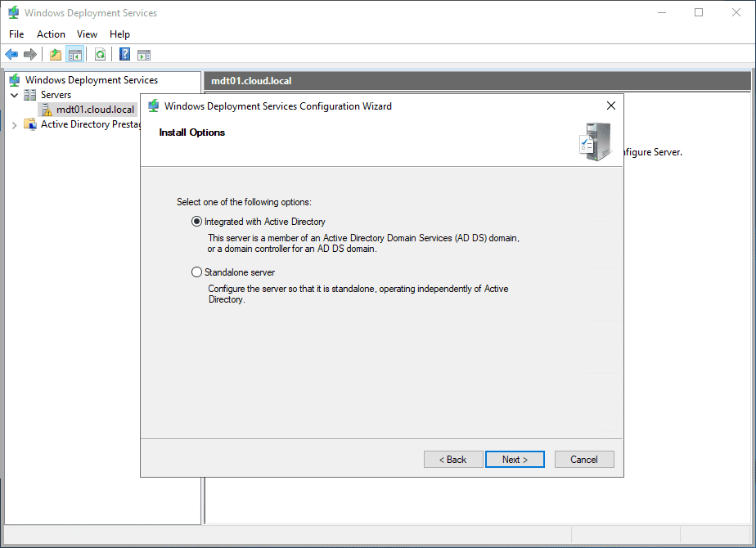Click the Windows Deployment Services root node icon

tap(15, 80)
